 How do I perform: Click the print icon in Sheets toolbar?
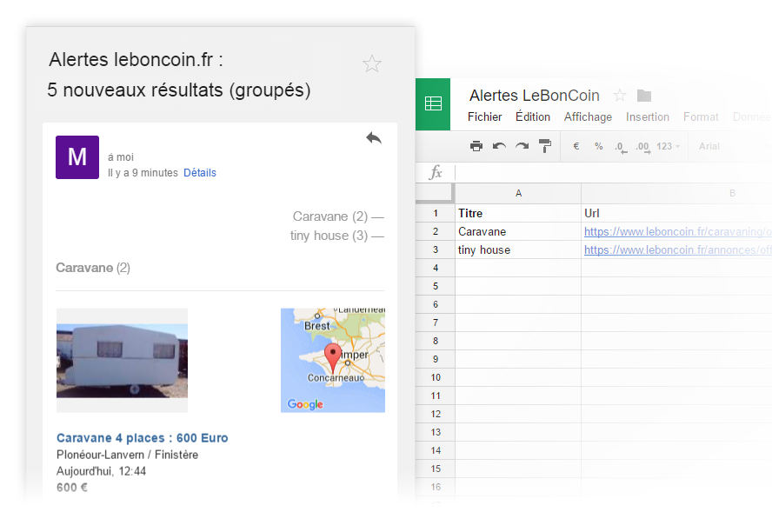point(476,146)
